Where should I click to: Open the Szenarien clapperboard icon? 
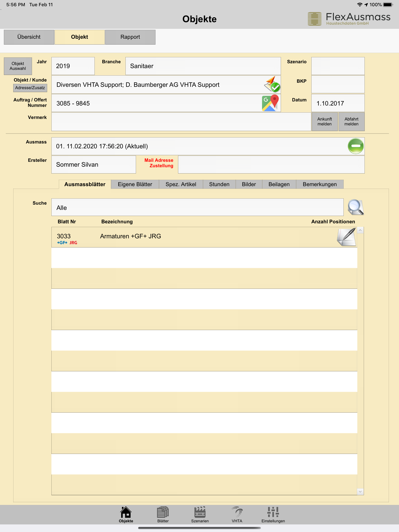point(200,514)
